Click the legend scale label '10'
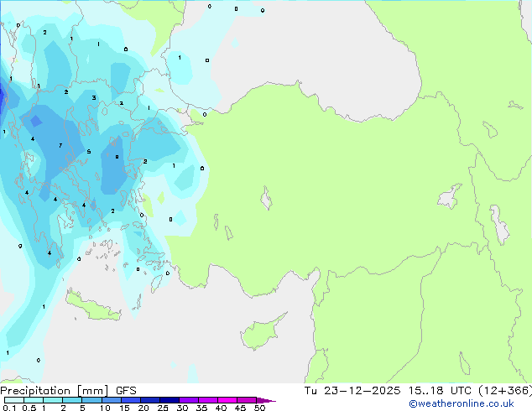 (105, 408)
